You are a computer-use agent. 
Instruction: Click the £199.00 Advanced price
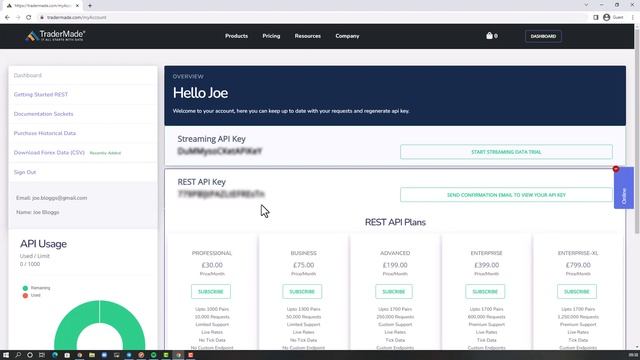click(395, 265)
